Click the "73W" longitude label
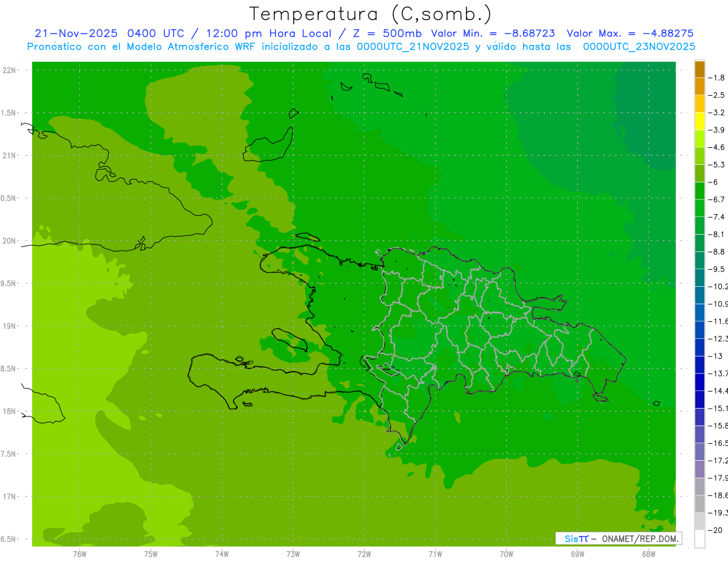Image resolution: width=728 pixels, height=562 pixels. [293, 554]
